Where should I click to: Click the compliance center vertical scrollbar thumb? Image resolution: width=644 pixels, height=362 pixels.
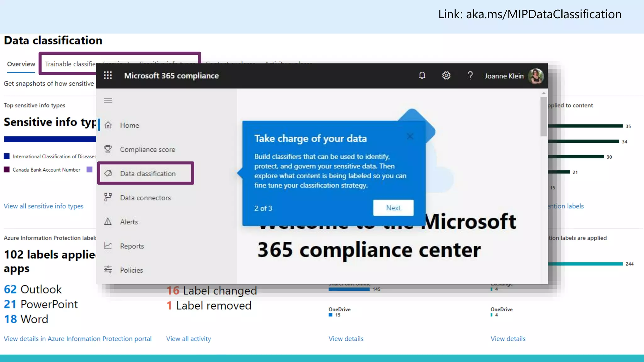click(x=544, y=117)
